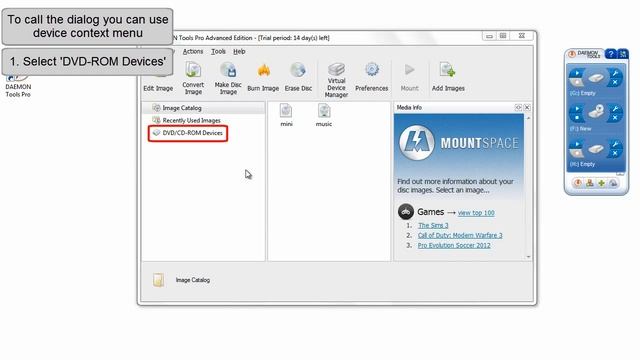Click the '(F:) New' label in gadget
The width and height of the screenshot is (640, 360).
pyautogui.click(x=580, y=129)
